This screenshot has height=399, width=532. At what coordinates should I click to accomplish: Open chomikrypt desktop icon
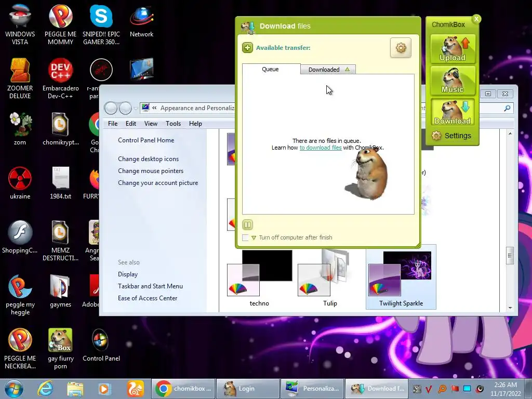[60, 128]
